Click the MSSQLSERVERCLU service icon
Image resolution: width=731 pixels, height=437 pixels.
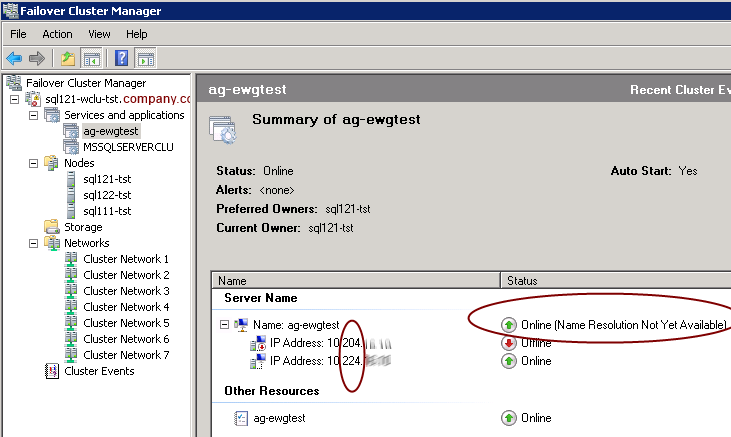71,147
